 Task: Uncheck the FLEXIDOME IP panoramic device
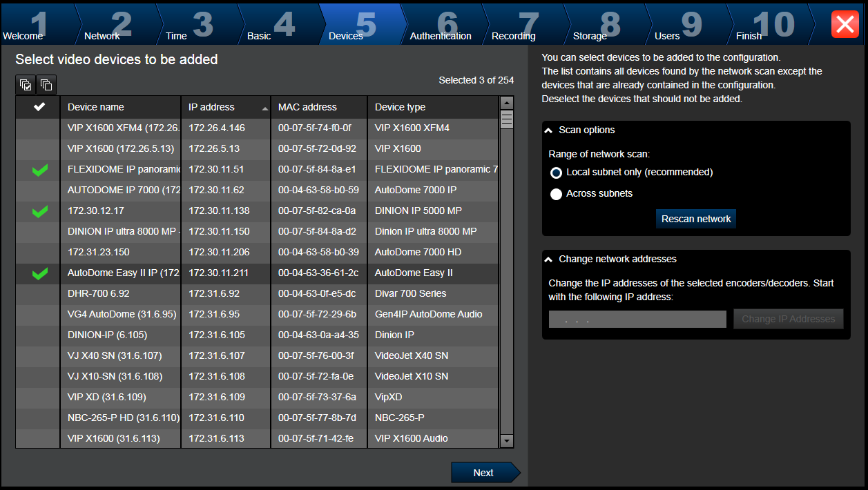[40, 170]
